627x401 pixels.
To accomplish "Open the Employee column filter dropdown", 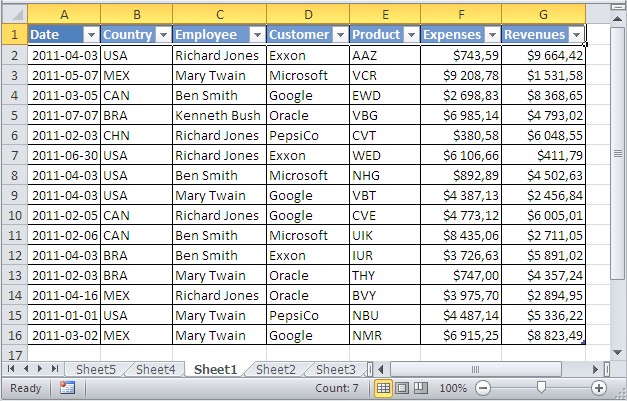I will coord(258,35).
